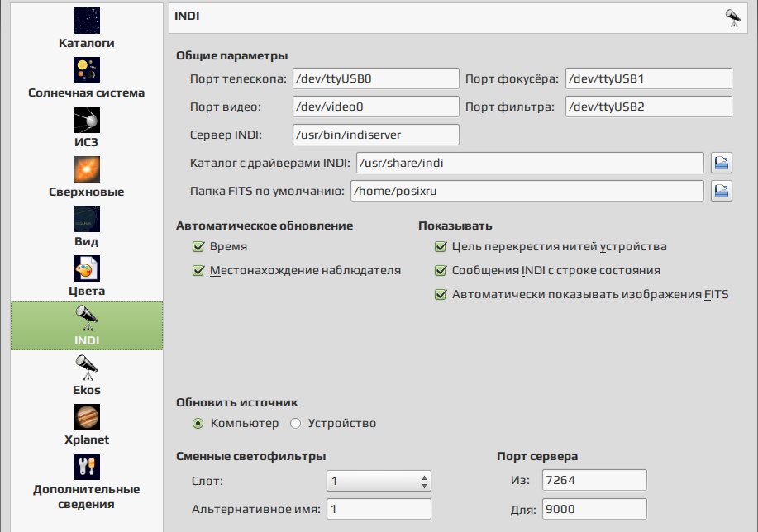Open the Солнечная система page icon
This screenshot has width=758, height=532.
pyautogui.click(x=87, y=70)
